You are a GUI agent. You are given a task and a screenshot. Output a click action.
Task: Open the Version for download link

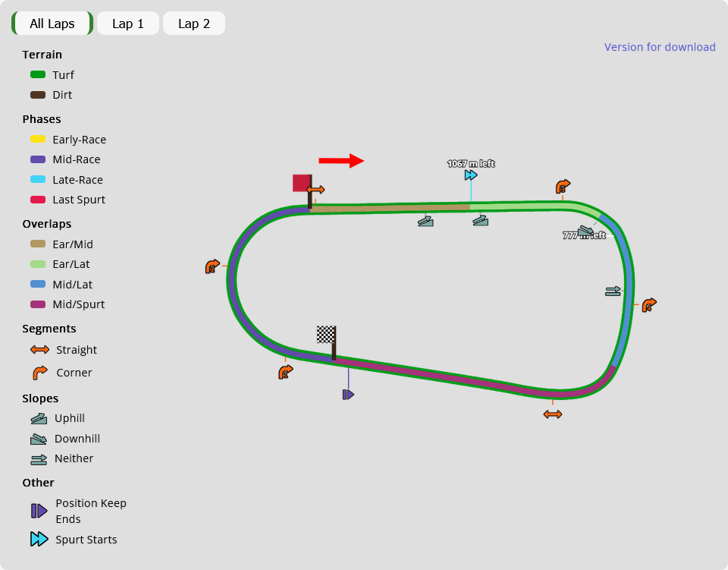[660, 47]
